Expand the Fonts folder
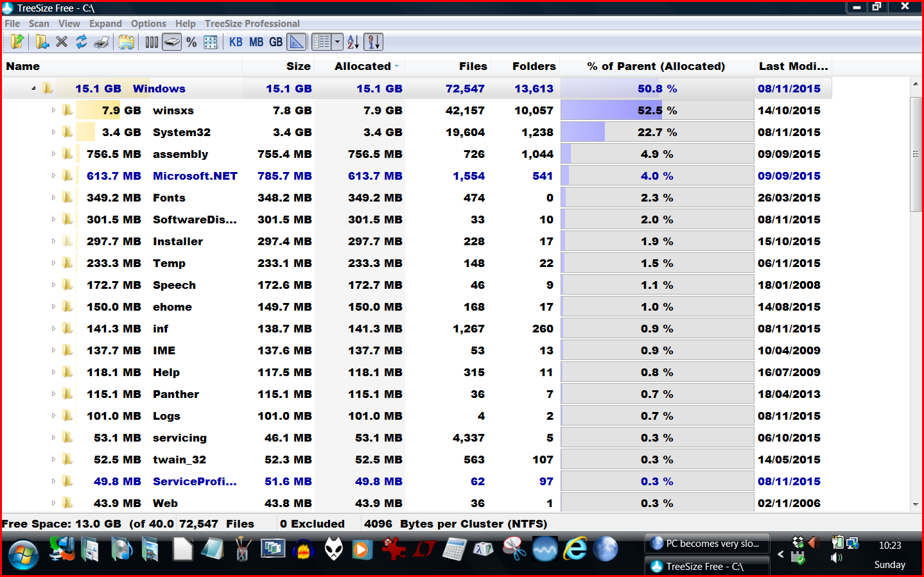The width and height of the screenshot is (924, 577). point(53,198)
